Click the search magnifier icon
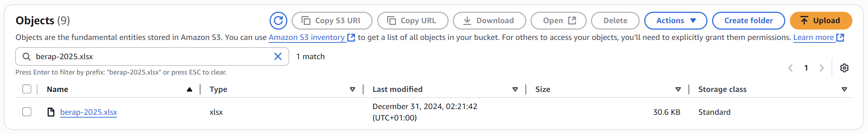868x134 pixels. pyautogui.click(x=27, y=56)
